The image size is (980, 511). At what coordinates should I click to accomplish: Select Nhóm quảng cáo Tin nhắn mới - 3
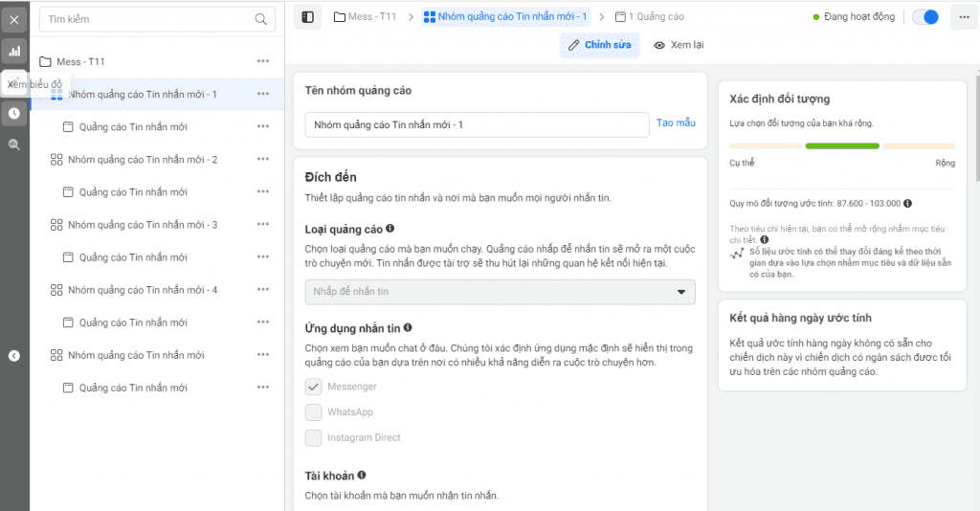(142, 224)
